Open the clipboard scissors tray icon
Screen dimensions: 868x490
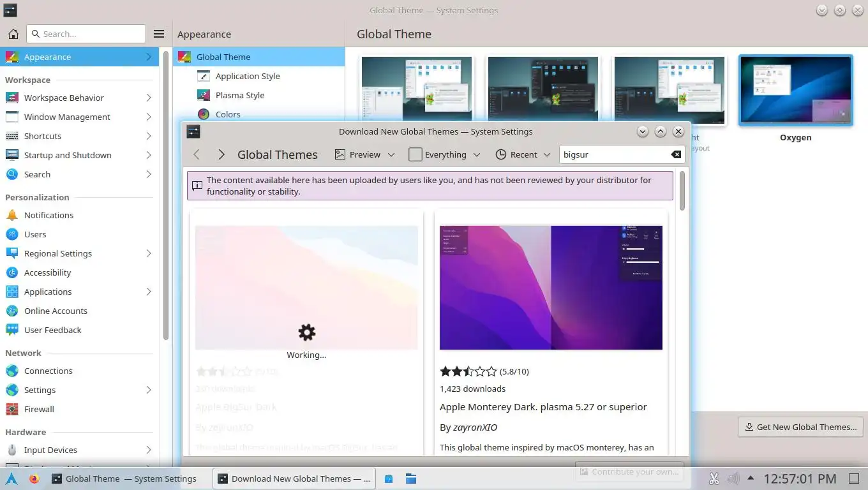coord(714,479)
